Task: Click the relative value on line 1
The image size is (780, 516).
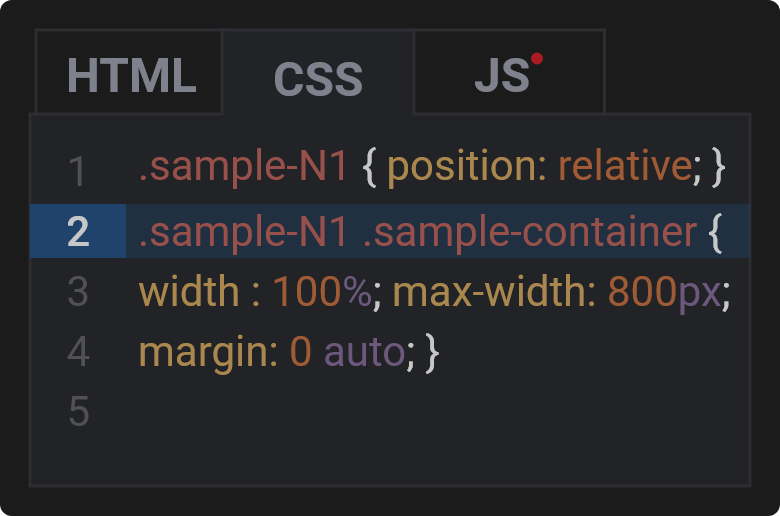Action: click(x=625, y=166)
